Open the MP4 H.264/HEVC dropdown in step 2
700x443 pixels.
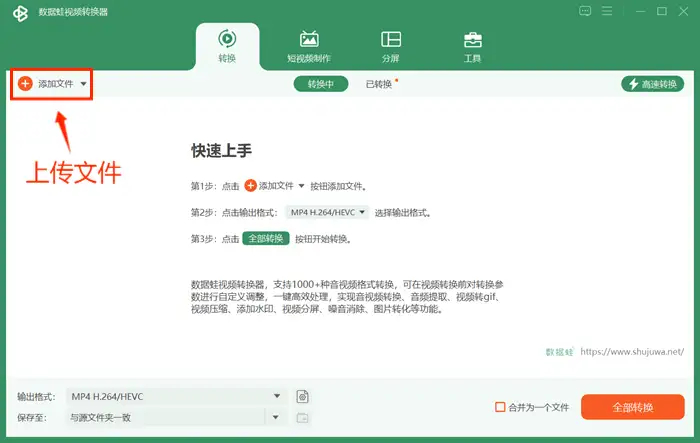328,212
